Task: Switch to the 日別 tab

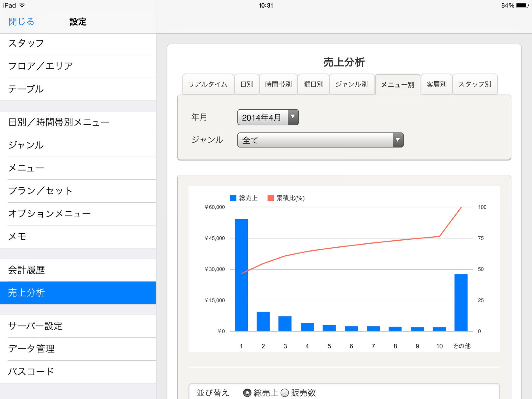Action: pos(247,84)
